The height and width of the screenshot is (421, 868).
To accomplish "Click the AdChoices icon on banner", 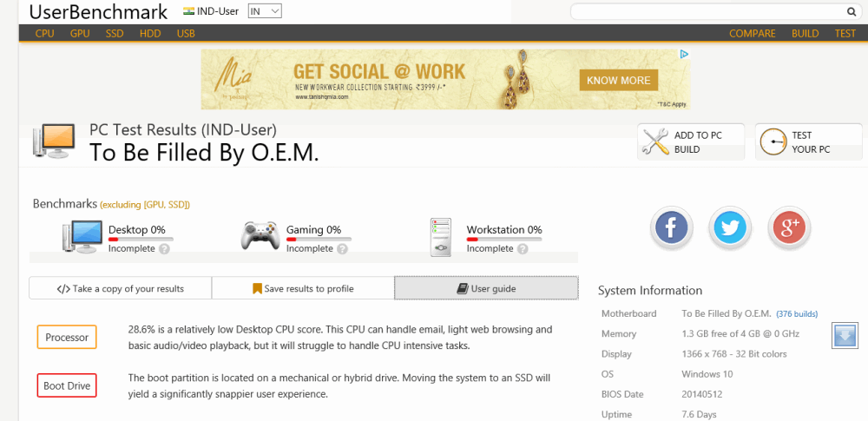I will (684, 55).
